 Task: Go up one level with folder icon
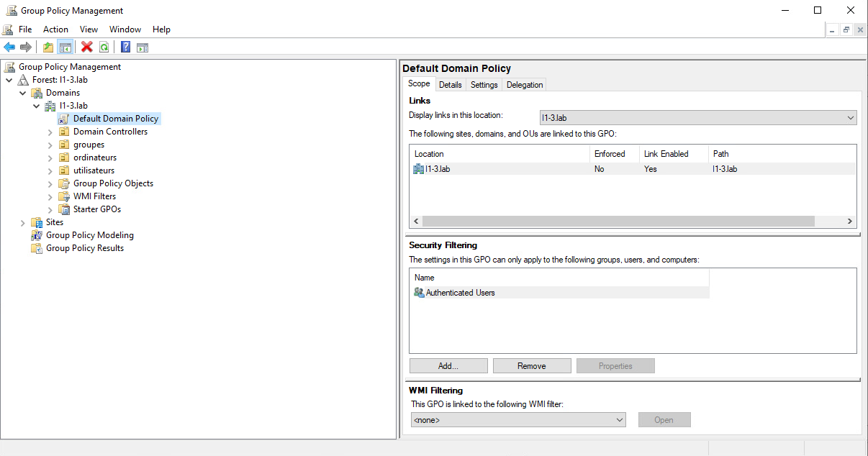48,47
